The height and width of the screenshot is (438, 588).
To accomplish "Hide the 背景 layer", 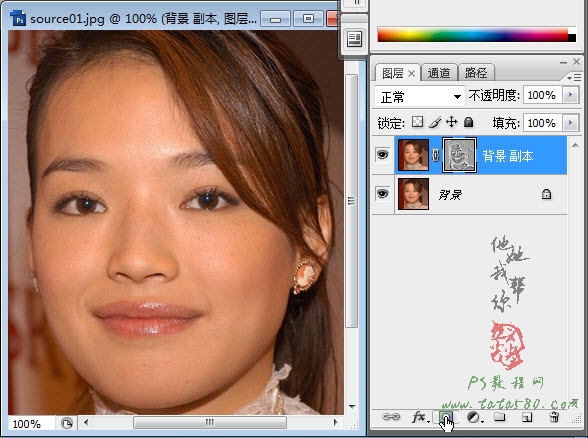I will pyautogui.click(x=382, y=194).
